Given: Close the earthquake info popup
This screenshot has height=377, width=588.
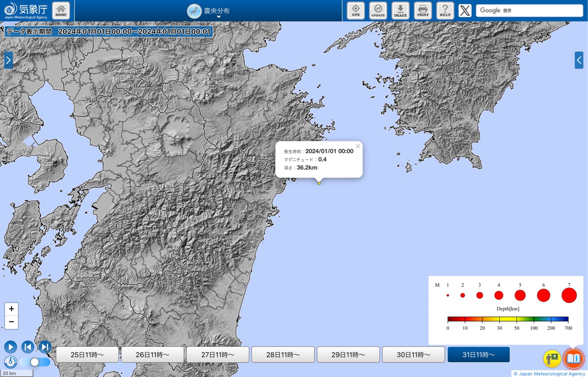Looking at the screenshot, I should pos(358,146).
